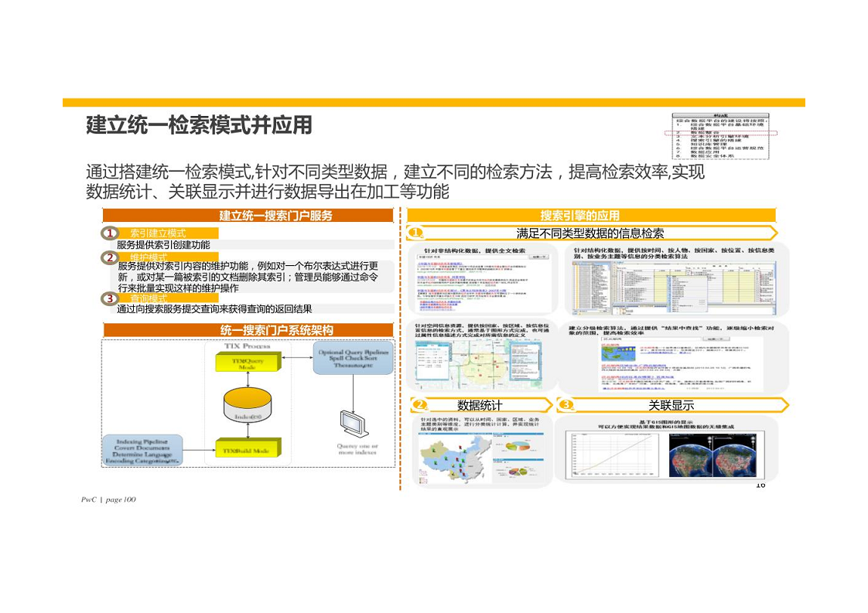Click the Optional Query Pipeline box

click(x=354, y=358)
